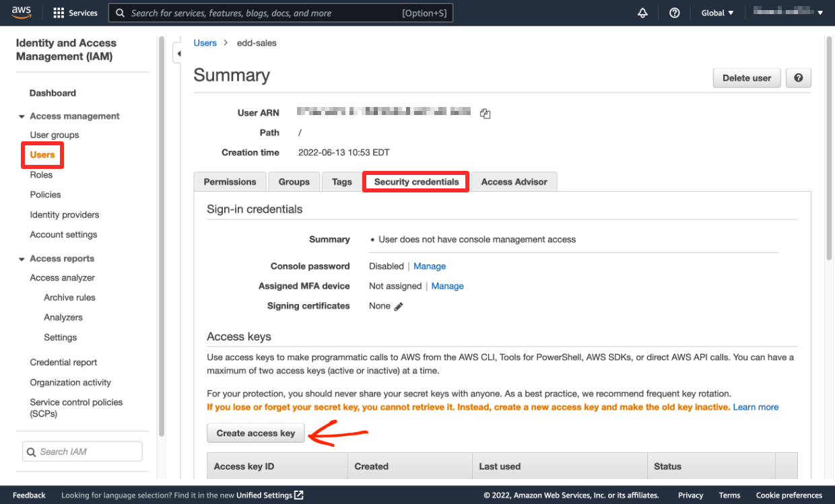Switch to the Permissions tab
The width and height of the screenshot is (835, 504).
[x=230, y=181]
